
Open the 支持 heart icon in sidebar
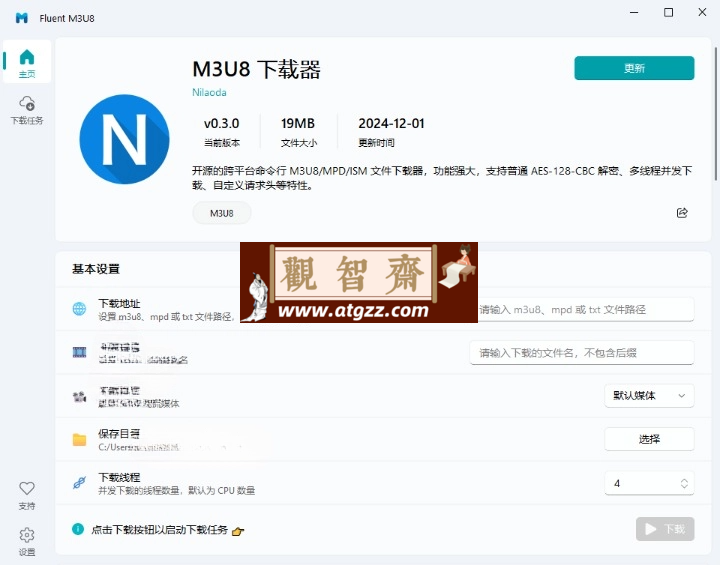[27, 495]
